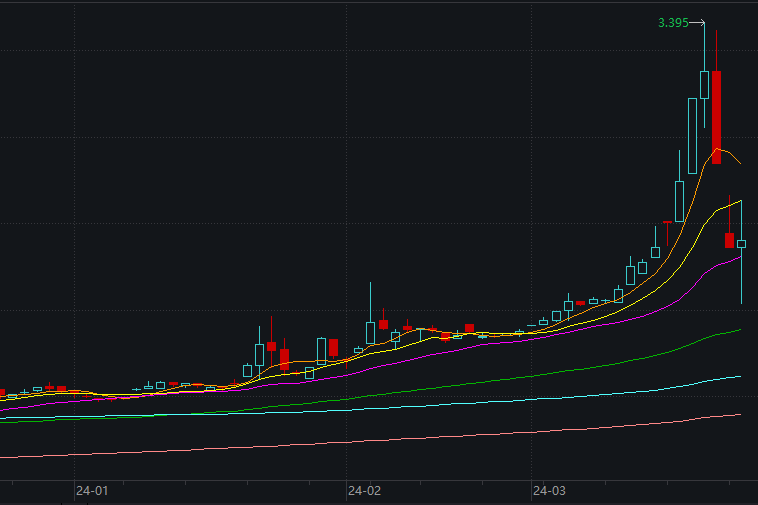This screenshot has width=758, height=505.
Task: Click the tallest solid red candlestick near the peak
Action: [x=716, y=117]
